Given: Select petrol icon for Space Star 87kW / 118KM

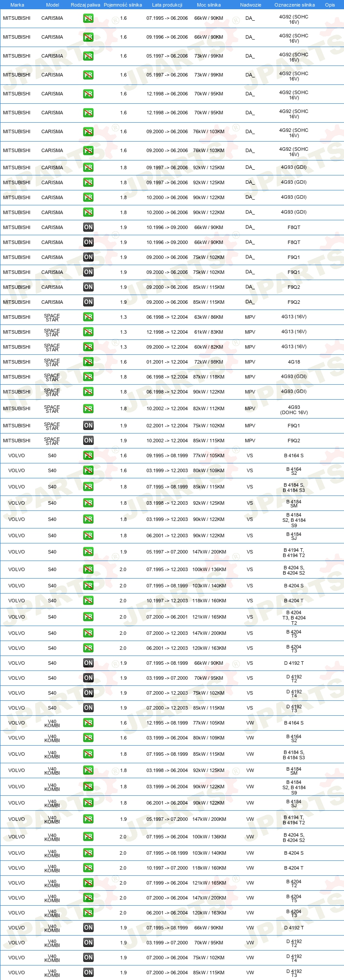Looking at the screenshot, I should coord(88,377).
